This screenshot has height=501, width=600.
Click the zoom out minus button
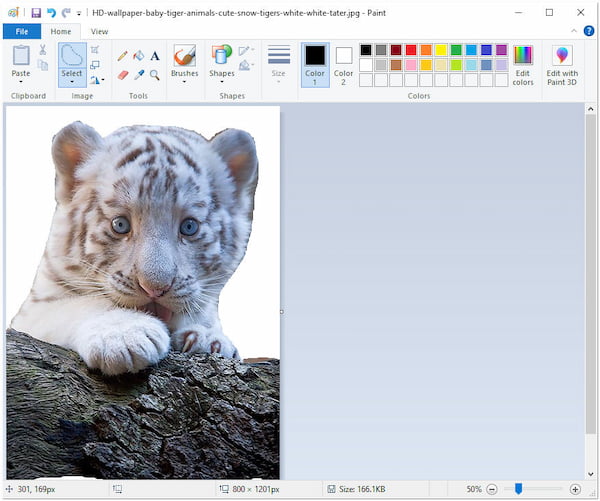click(x=492, y=489)
